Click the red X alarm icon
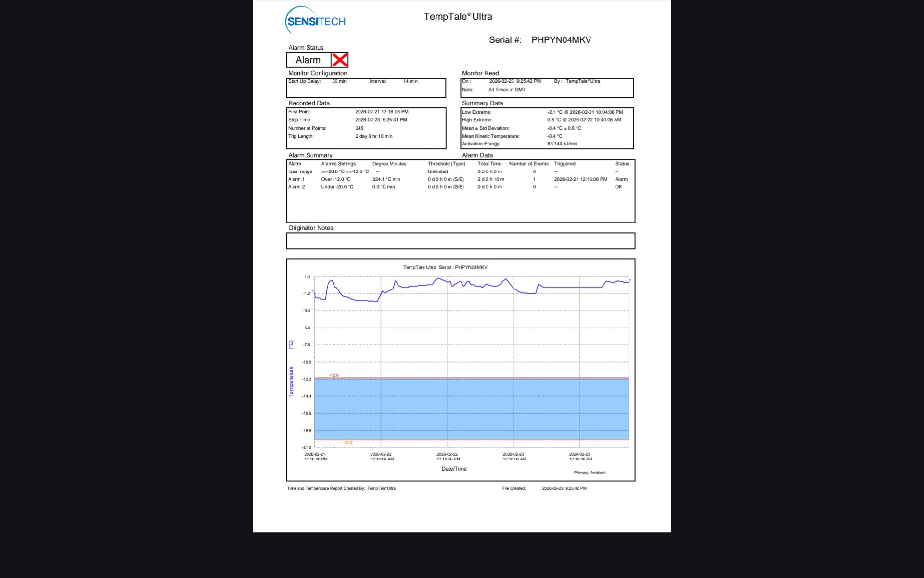The height and width of the screenshot is (578, 924). 340,60
